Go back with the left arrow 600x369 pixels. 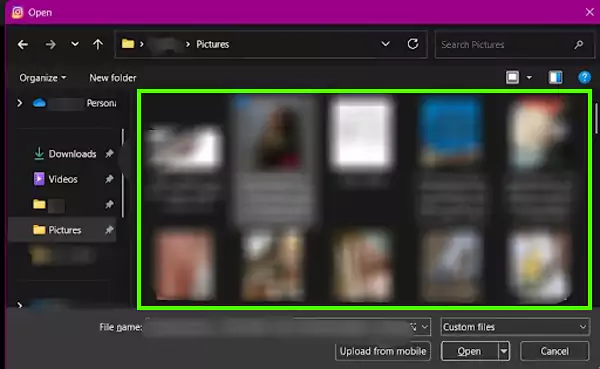pyautogui.click(x=23, y=45)
